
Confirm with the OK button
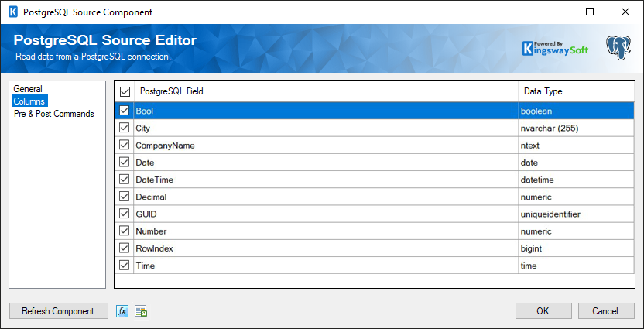pyautogui.click(x=543, y=311)
